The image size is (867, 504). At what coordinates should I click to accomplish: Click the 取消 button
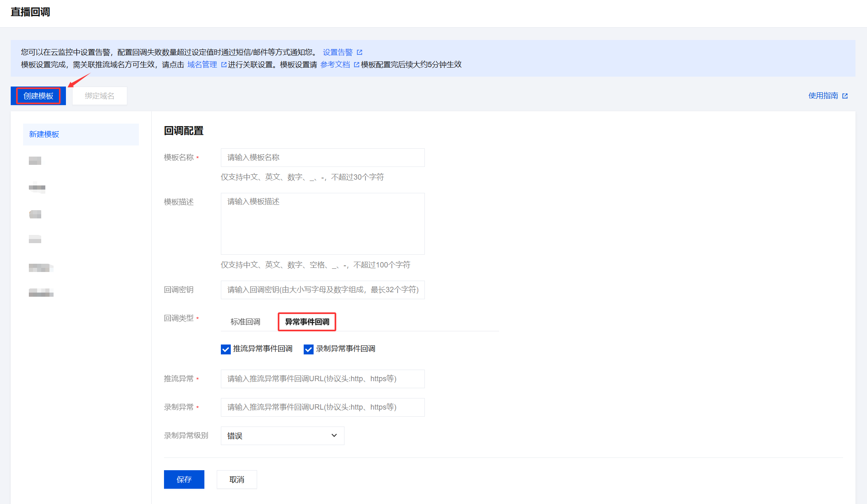[237, 480]
